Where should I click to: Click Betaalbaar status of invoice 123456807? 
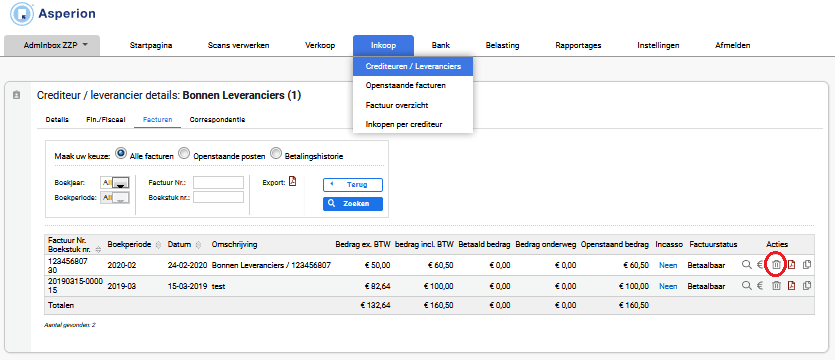pos(706,265)
